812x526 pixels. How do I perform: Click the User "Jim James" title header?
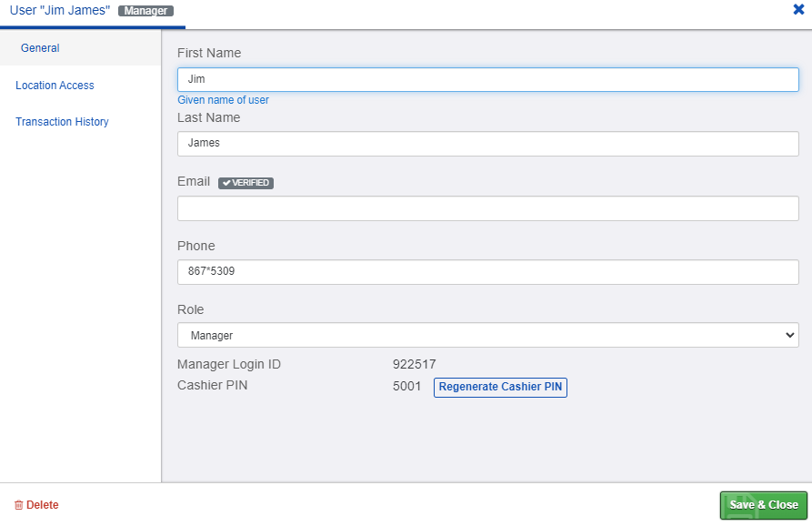(59, 10)
